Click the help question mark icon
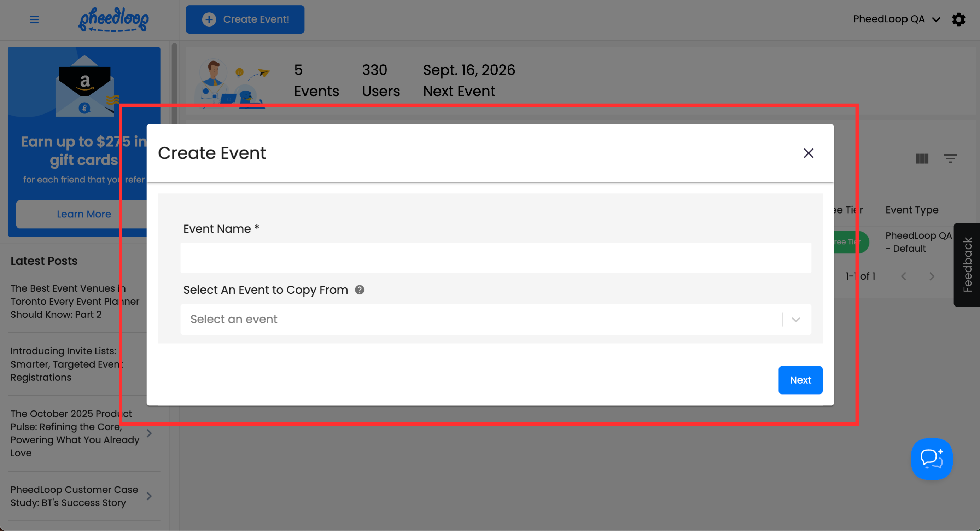This screenshot has height=531, width=980. (x=359, y=290)
